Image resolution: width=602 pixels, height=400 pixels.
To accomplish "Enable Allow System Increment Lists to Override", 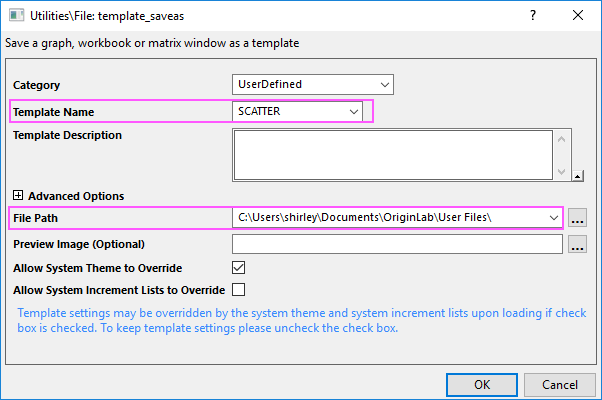I will 239,290.
